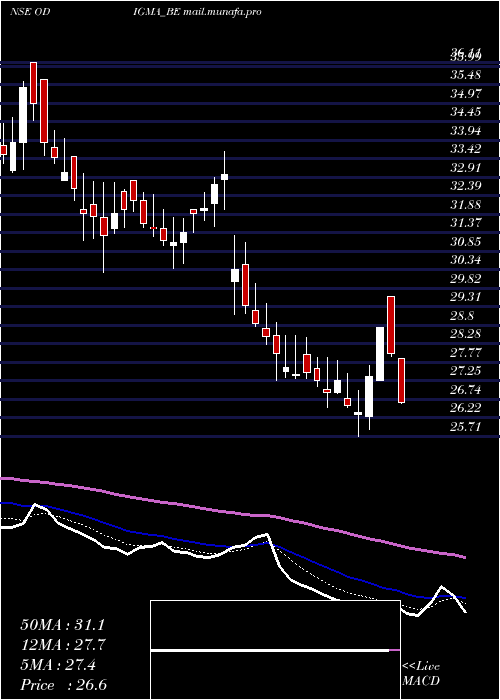Select the 34.45 price level label
This screenshot has width=500, height=700.
click(x=465, y=112)
